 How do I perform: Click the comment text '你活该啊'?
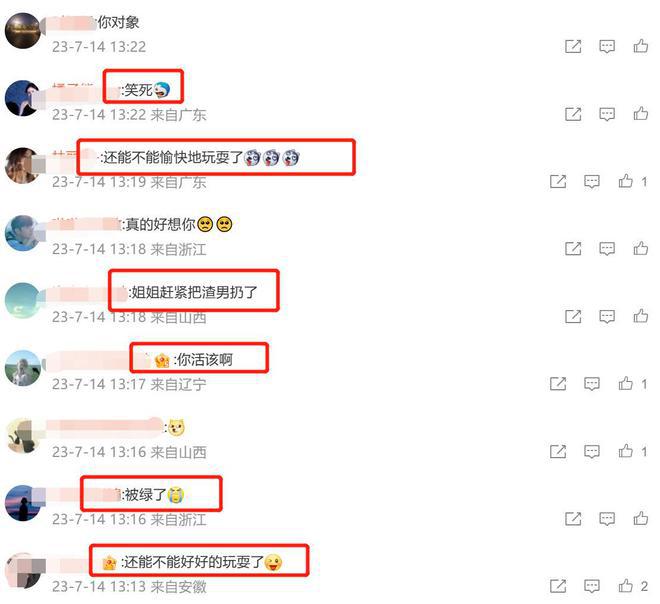205,360
